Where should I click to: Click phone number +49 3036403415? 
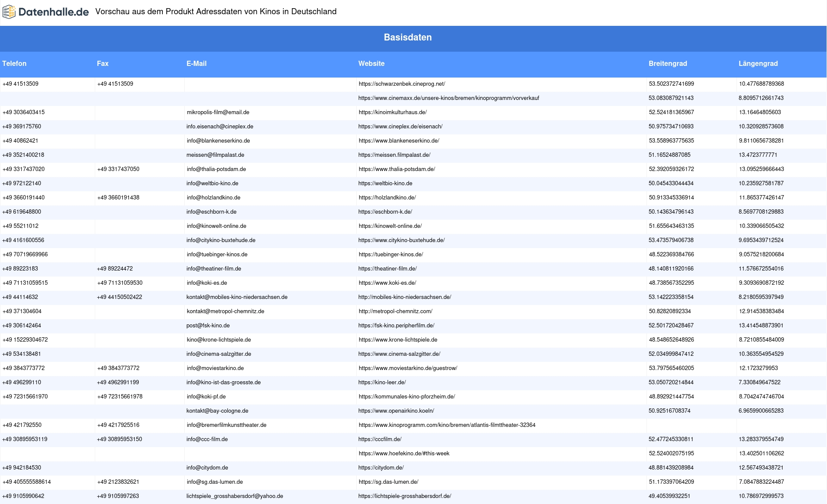(x=24, y=112)
